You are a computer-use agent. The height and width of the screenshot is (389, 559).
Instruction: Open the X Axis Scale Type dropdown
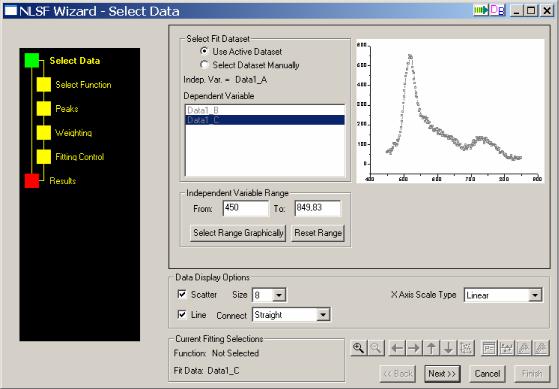click(535, 295)
